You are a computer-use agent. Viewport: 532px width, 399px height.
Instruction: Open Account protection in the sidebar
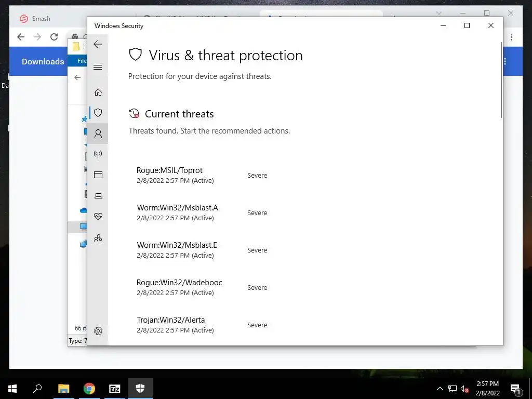pos(98,134)
